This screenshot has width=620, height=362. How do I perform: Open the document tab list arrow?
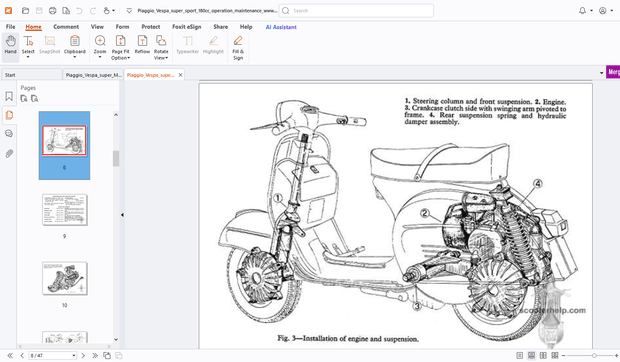pos(601,73)
